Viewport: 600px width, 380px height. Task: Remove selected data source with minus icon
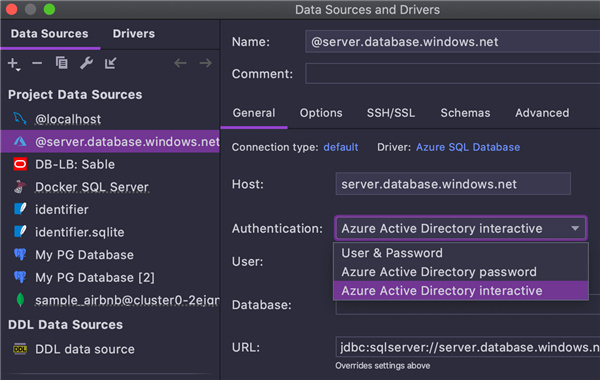point(37,63)
